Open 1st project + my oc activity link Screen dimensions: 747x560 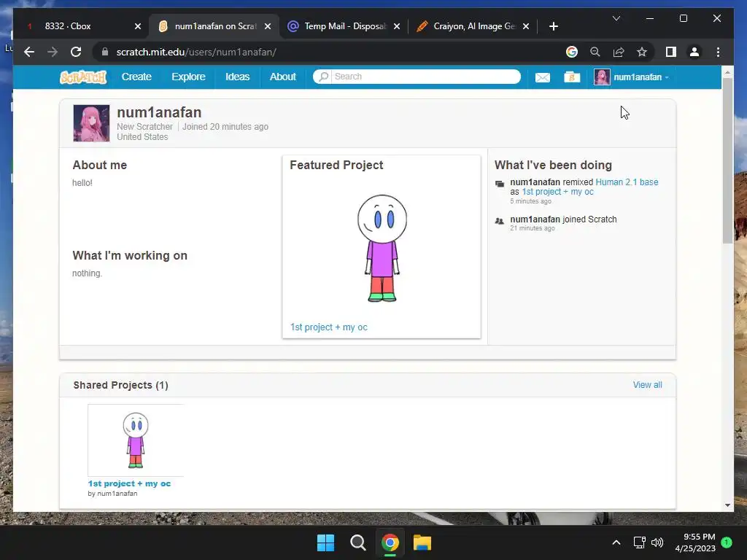pos(557,192)
